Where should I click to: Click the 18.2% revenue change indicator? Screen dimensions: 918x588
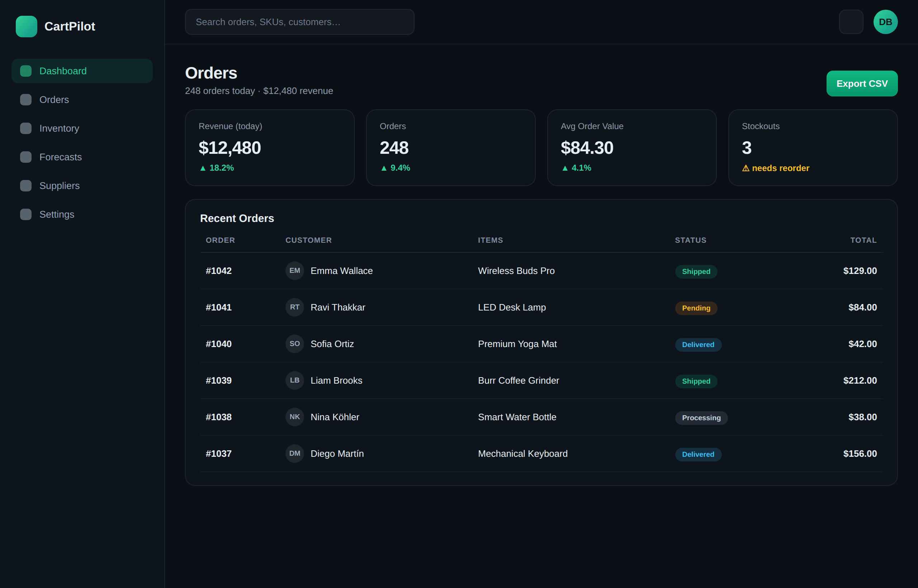pos(217,168)
